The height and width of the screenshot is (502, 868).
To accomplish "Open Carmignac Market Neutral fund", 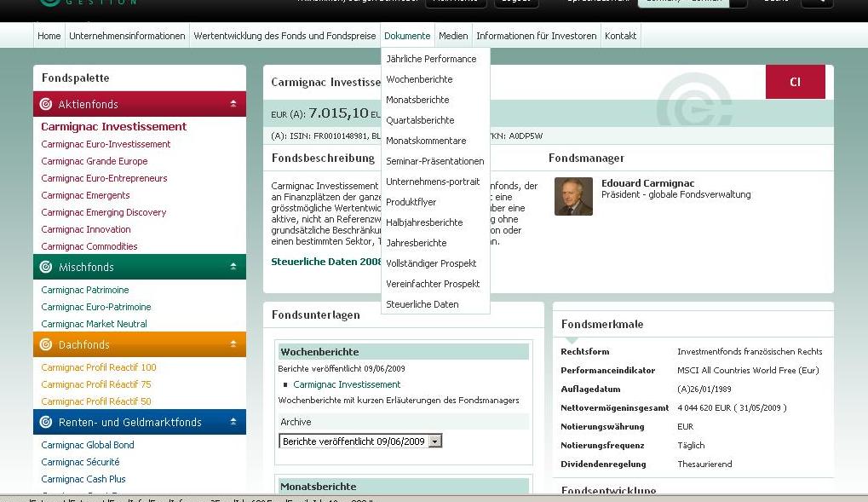I will 94,324.
